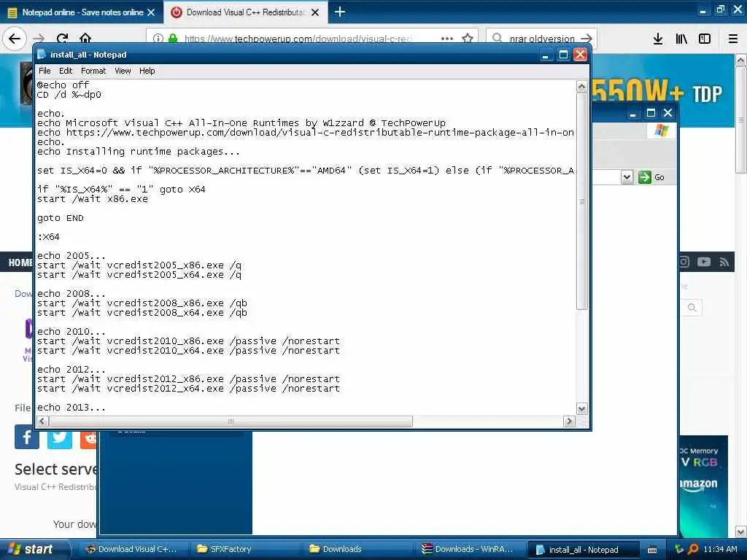Click line ':X64' in Notepad
The image size is (747, 560).
[49, 237]
